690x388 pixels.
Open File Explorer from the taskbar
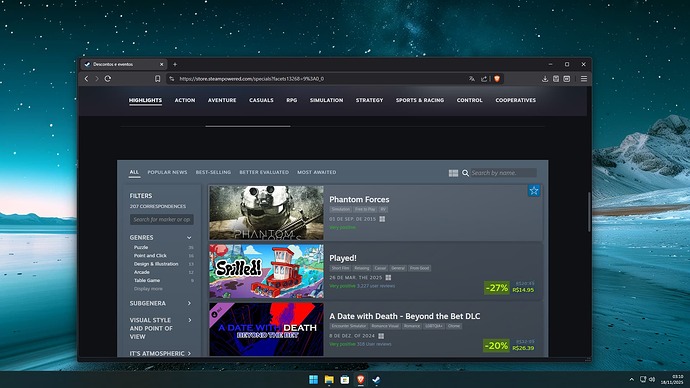click(x=329, y=379)
